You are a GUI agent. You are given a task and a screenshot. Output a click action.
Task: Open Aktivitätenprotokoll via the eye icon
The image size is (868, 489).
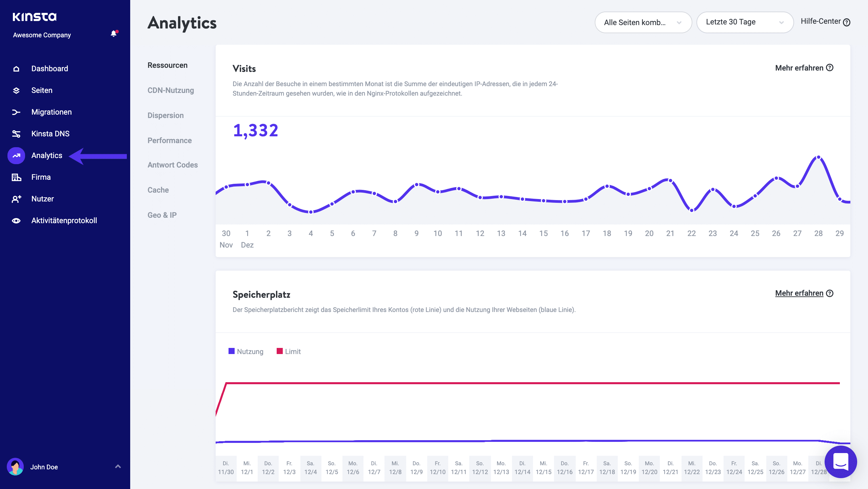pyautogui.click(x=16, y=220)
